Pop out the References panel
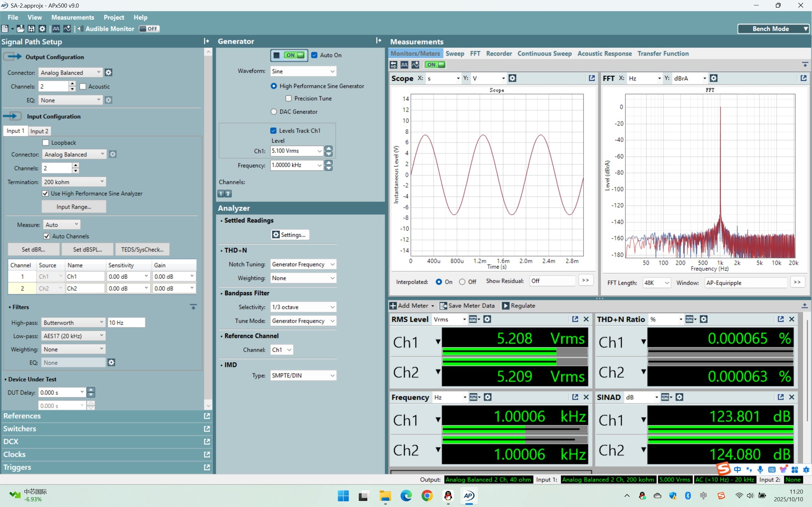Viewport: 812px width, 507px height. [x=207, y=416]
